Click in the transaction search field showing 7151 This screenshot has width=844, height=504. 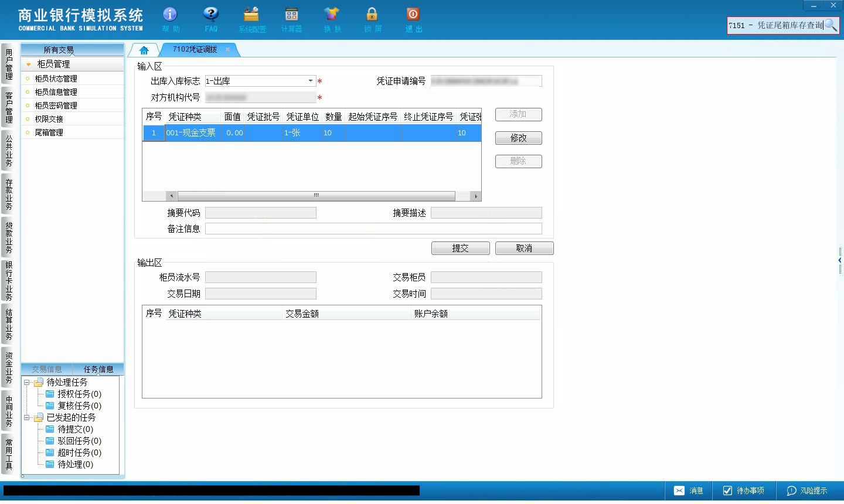(775, 25)
